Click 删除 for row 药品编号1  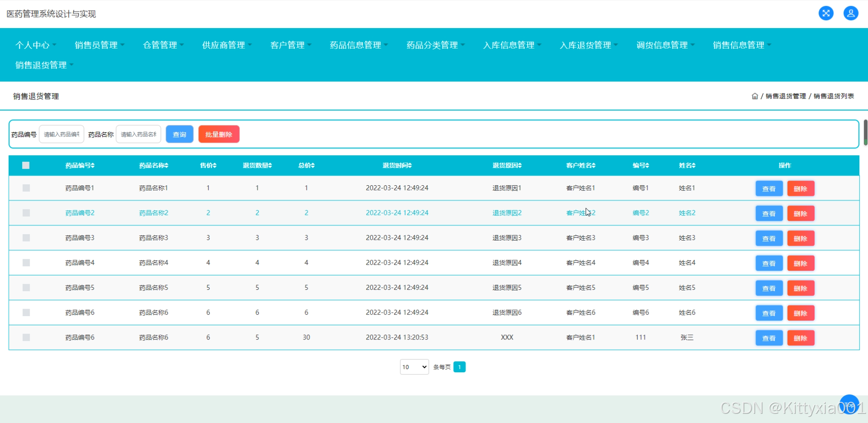tap(801, 188)
